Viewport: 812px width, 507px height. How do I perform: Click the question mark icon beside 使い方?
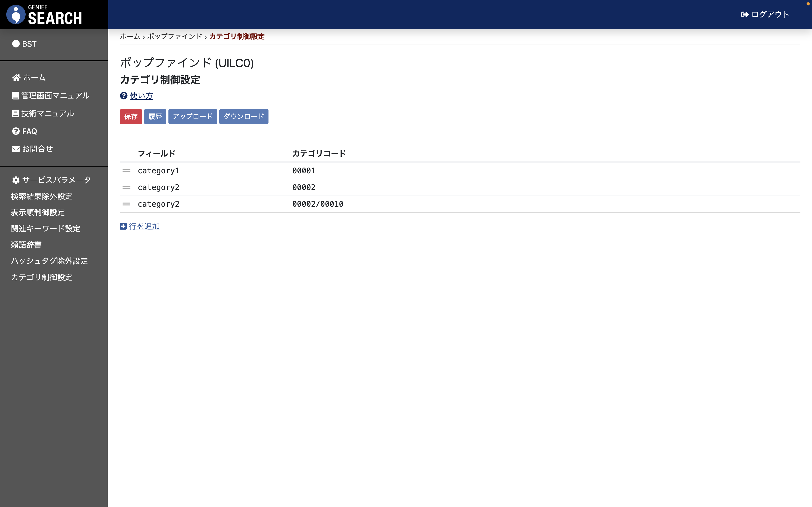(x=123, y=96)
